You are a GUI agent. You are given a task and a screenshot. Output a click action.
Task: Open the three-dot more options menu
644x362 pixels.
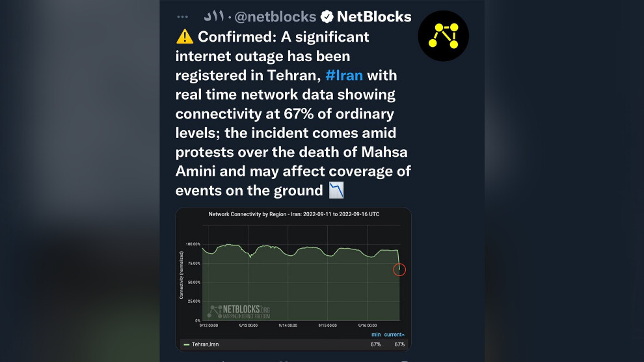(182, 17)
